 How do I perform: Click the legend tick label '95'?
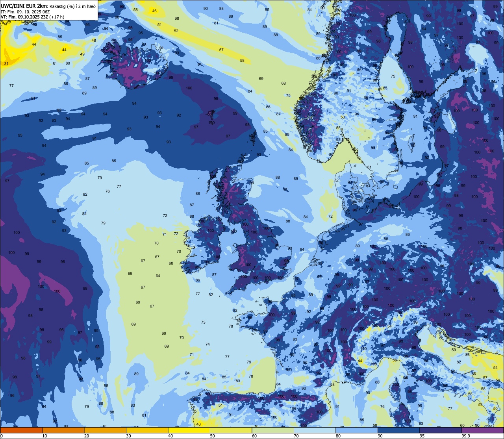tap(422, 436)
